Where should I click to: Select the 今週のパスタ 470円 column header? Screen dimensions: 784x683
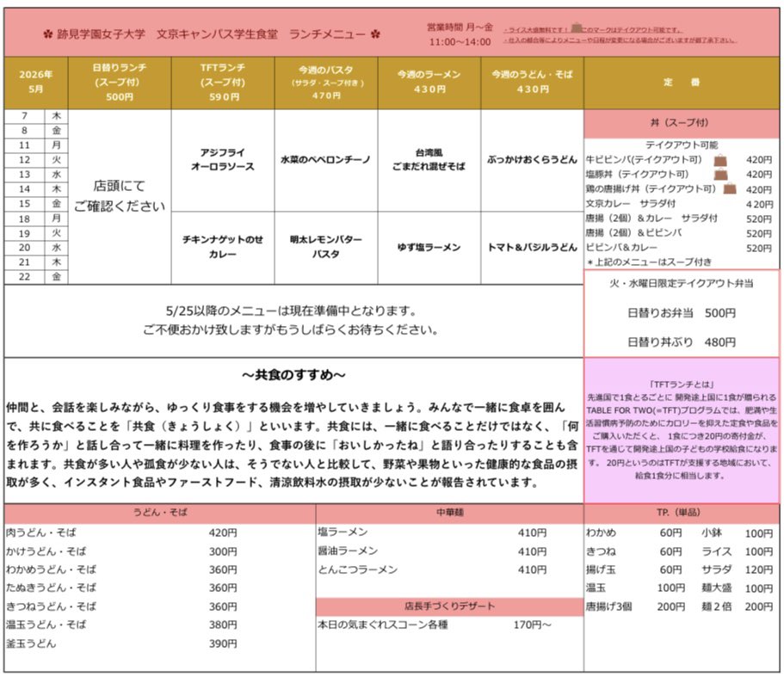[x=326, y=83]
